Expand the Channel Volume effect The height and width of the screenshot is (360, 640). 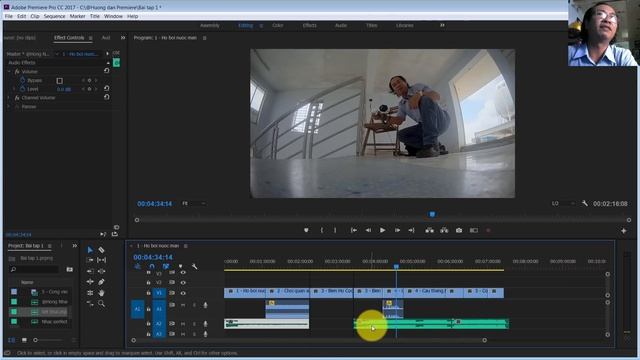pos(9,98)
